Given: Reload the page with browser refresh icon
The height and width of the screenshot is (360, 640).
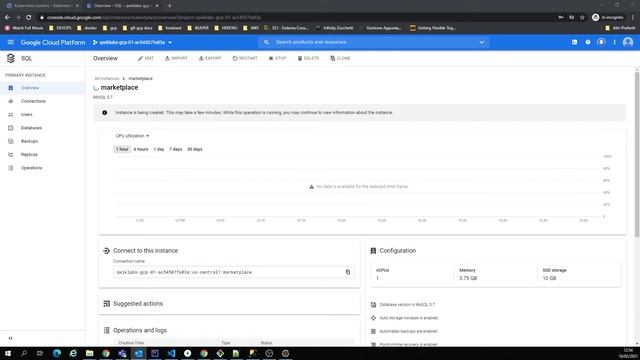Looking at the screenshot, I should click(x=29, y=18).
